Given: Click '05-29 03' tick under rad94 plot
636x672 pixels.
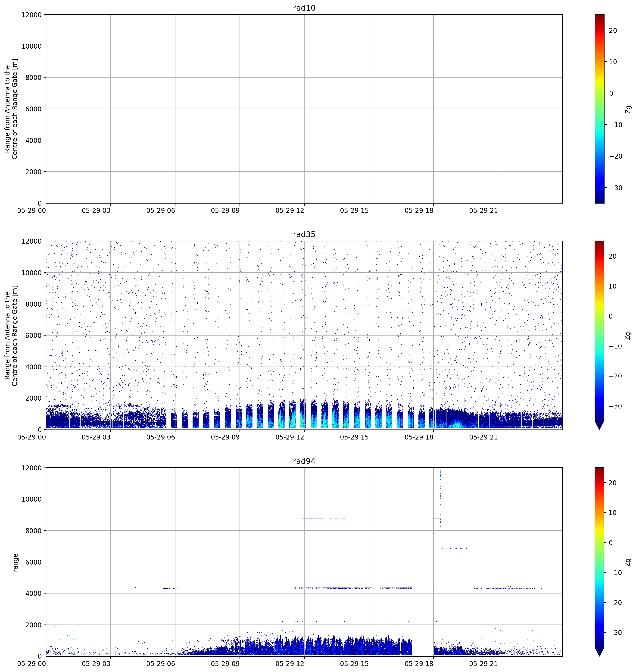Looking at the screenshot, I should point(96,663).
